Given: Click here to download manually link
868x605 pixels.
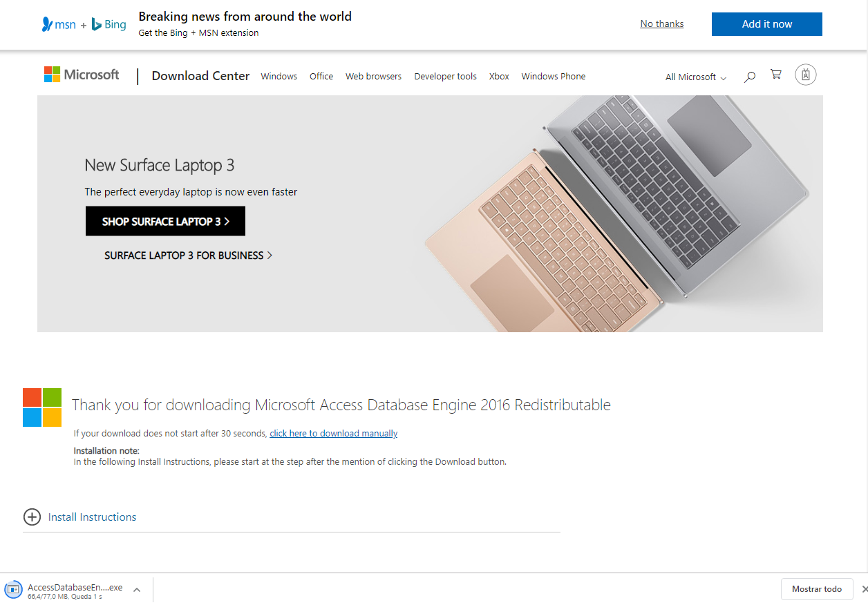Looking at the screenshot, I should click(334, 434).
